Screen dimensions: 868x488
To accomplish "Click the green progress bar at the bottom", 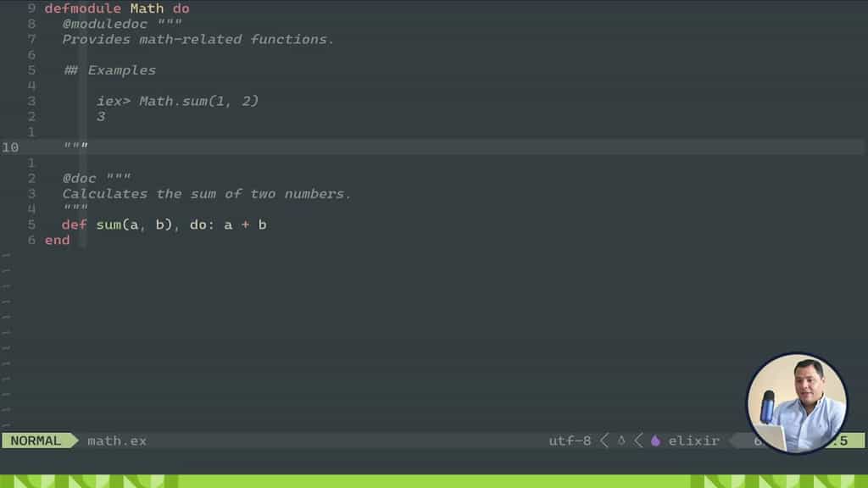I will tap(434, 481).
